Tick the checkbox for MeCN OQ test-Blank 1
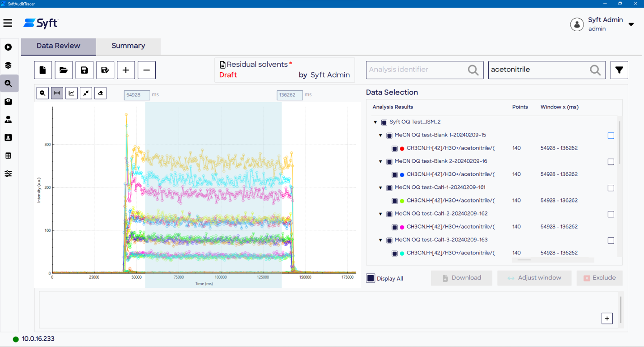 point(611,136)
